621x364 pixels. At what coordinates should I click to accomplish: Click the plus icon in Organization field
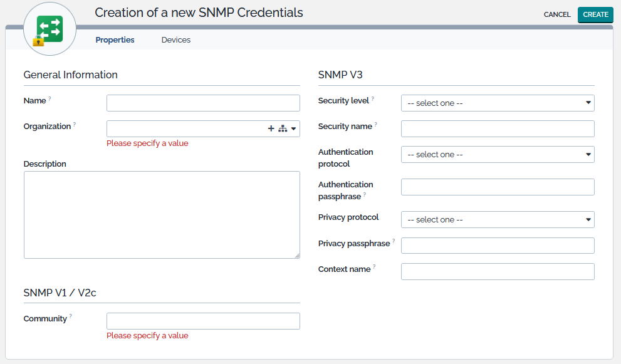(x=271, y=128)
